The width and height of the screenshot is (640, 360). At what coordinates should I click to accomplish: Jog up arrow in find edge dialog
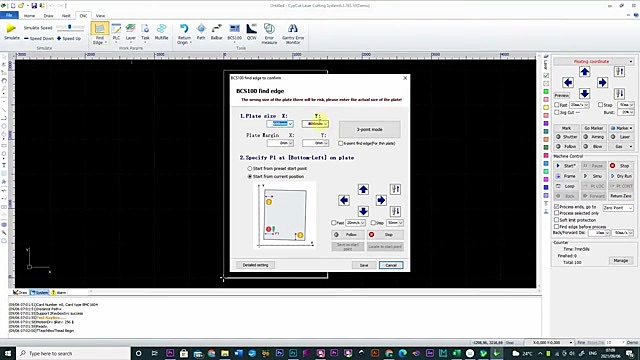363,189
